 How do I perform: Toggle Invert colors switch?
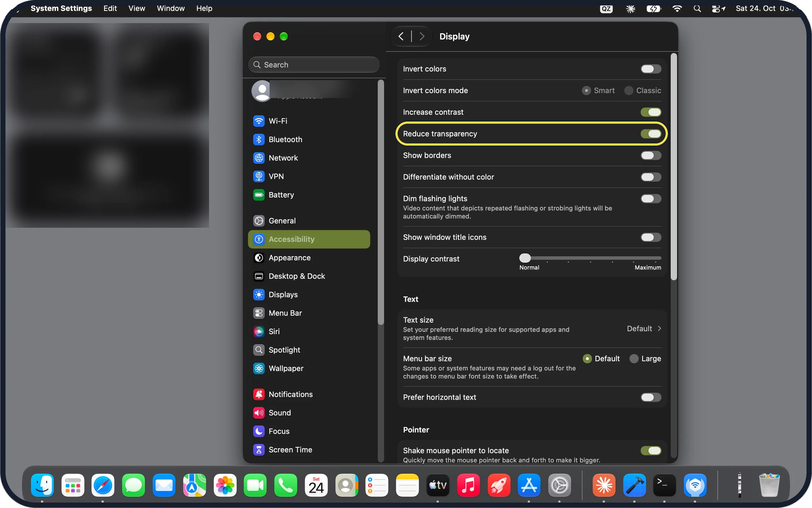(x=651, y=69)
